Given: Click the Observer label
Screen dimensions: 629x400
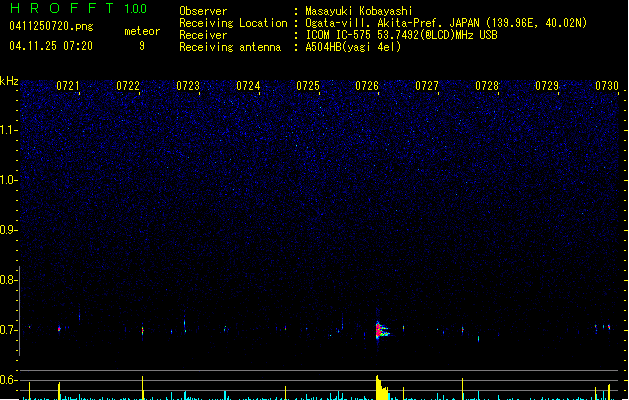Looking at the screenshot, I should click(203, 11).
